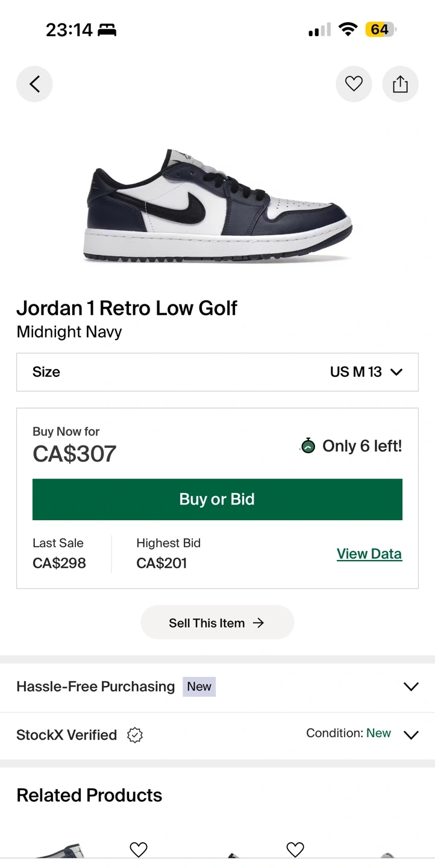The height and width of the screenshot is (868, 435).
Task: Open the View Data link
Action: tap(369, 554)
